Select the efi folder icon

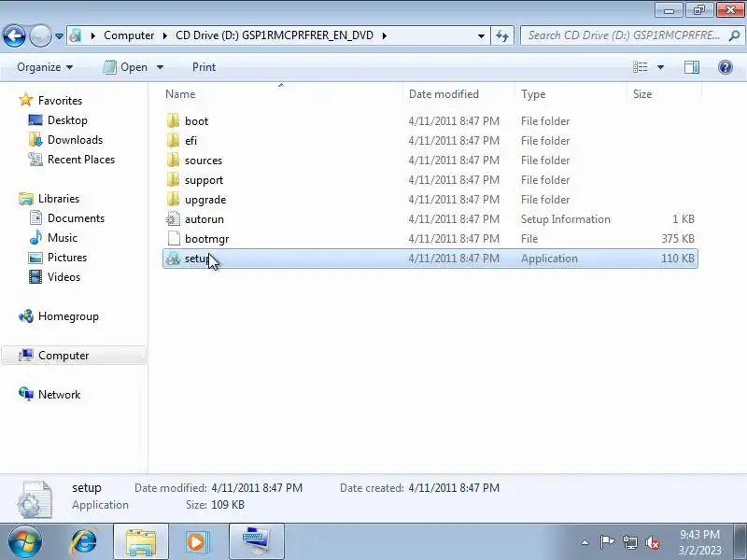click(174, 140)
